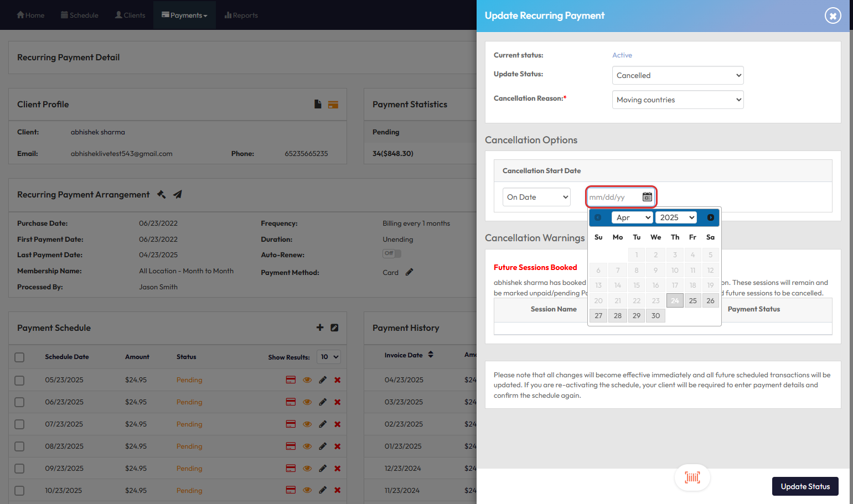This screenshot has height=504, width=853.
Task: Select April 25 in the calendar
Action: [692, 300]
